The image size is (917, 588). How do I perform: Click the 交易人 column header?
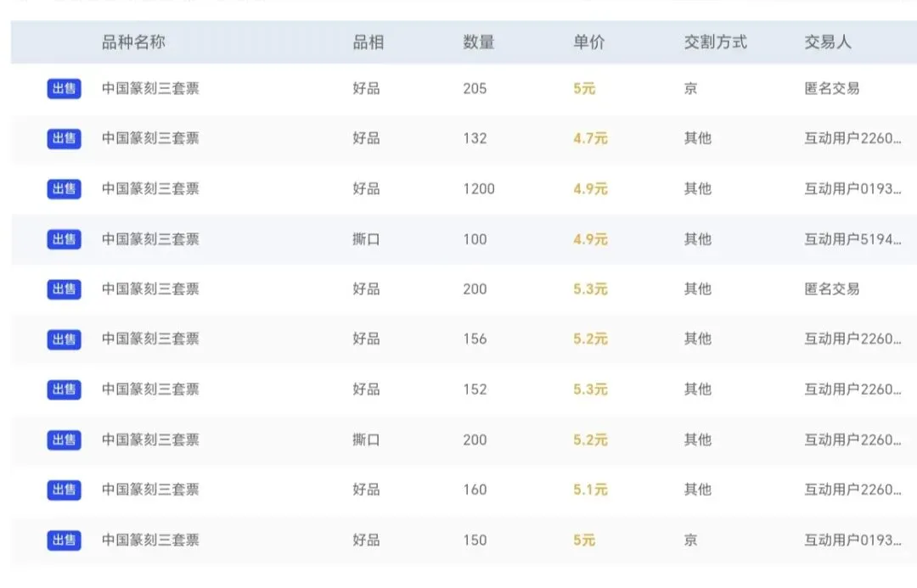pos(828,42)
